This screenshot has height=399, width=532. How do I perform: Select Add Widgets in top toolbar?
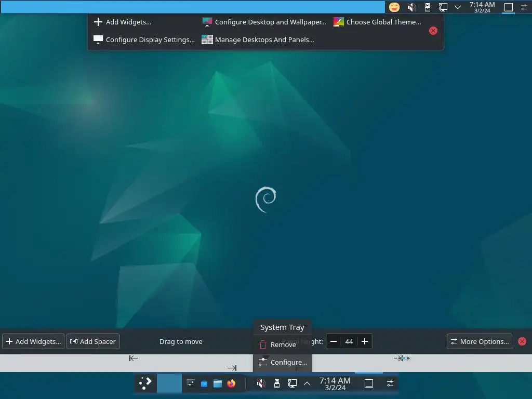pos(123,22)
